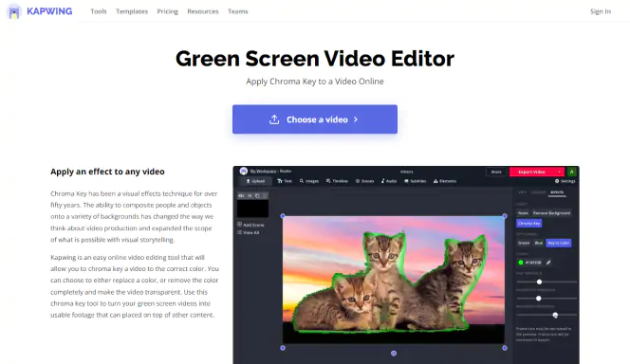Expand the Export Video dropdown arrow

(x=559, y=172)
